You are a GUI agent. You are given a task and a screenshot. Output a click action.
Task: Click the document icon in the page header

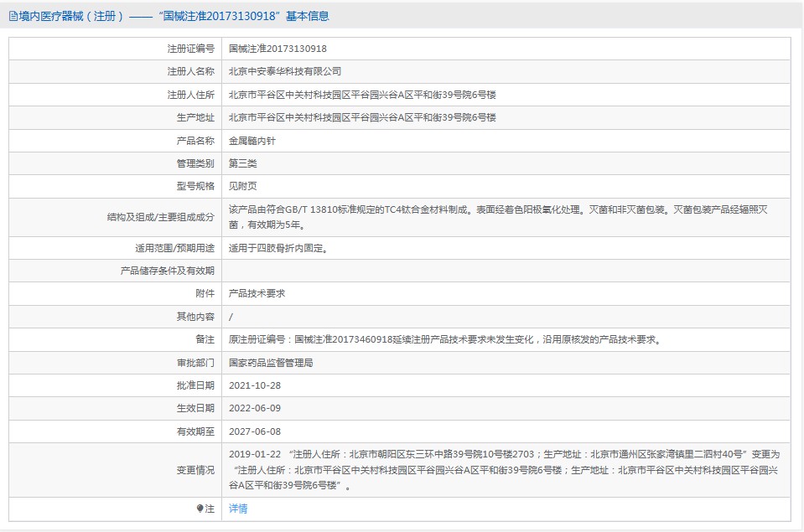pos(13,16)
